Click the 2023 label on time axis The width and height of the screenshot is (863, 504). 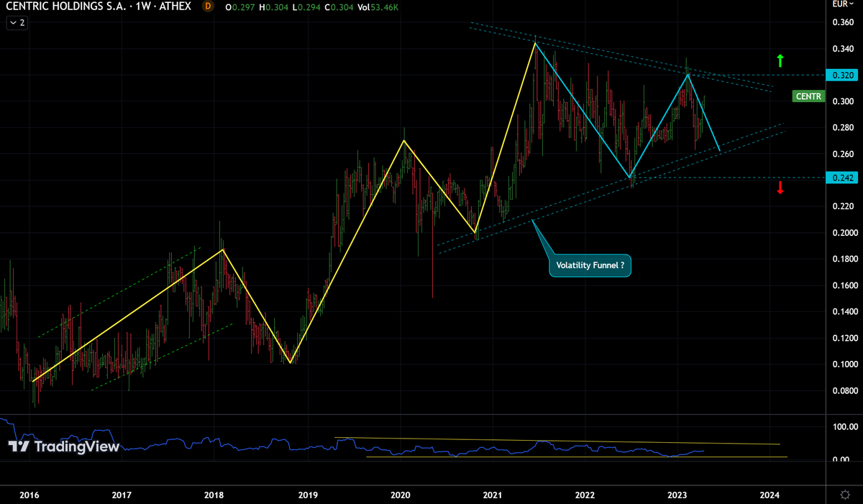pyautogui.click(x=678, y=495)
